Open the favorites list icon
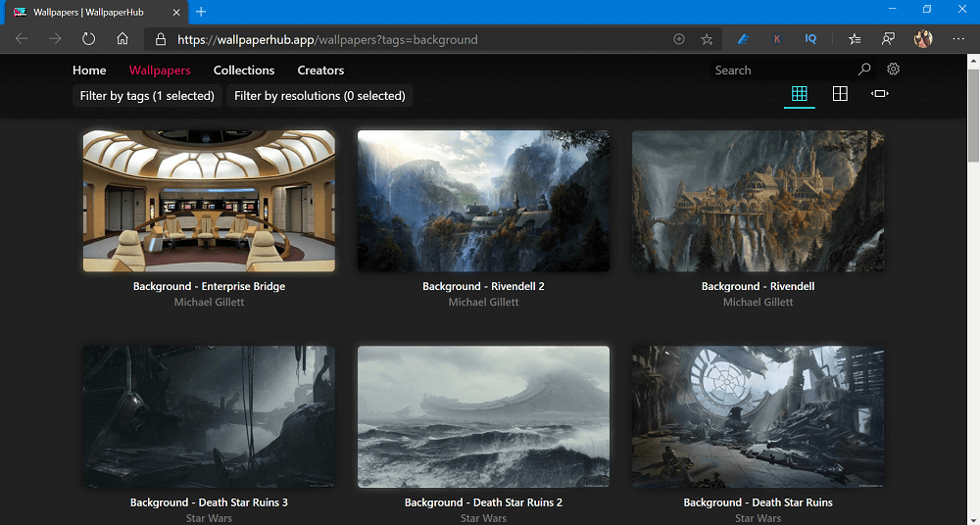Viewport: 980px width, 525px height. (x=855, y=39)
